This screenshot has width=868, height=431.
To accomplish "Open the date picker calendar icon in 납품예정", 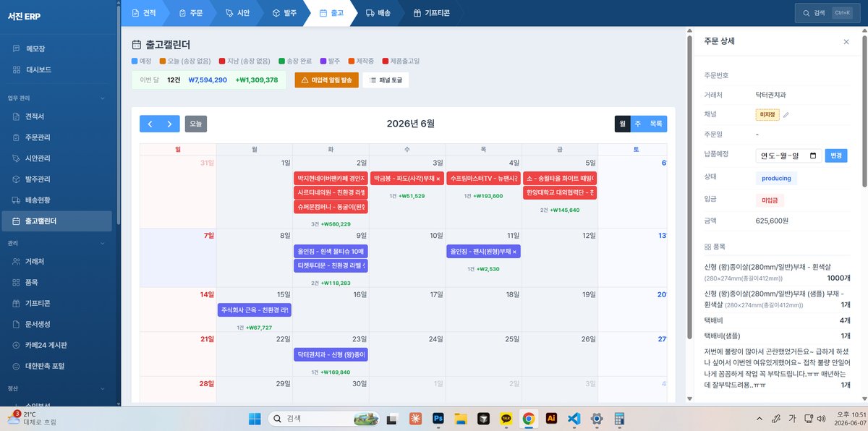I will tap(813, 155).
